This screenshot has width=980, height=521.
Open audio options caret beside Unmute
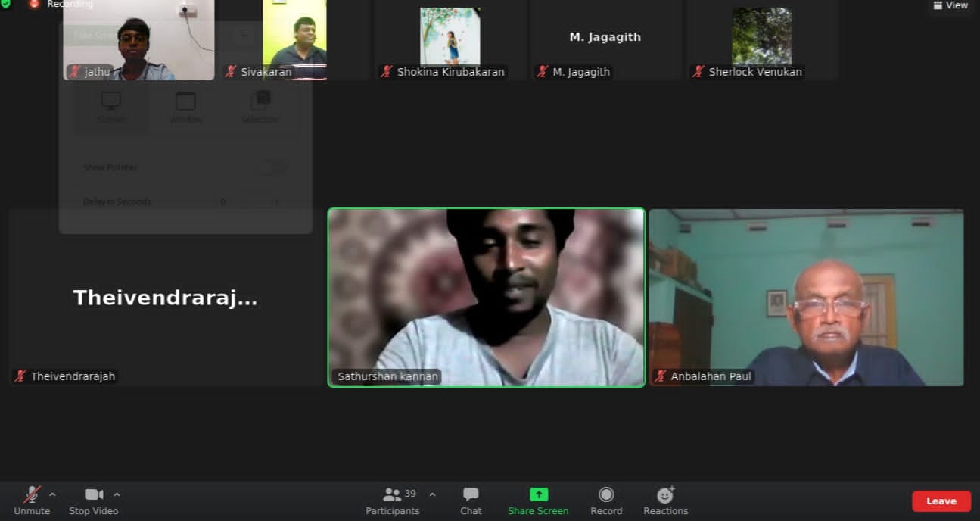pos(52,494)
